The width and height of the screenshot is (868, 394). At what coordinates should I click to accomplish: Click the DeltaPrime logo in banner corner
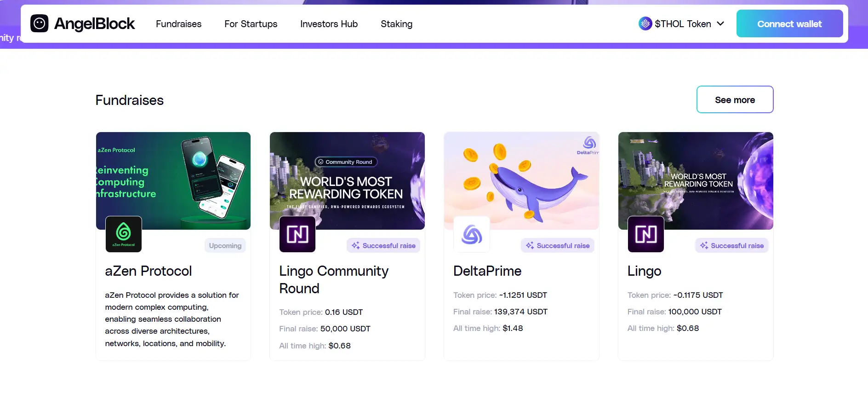pos(588,145)
